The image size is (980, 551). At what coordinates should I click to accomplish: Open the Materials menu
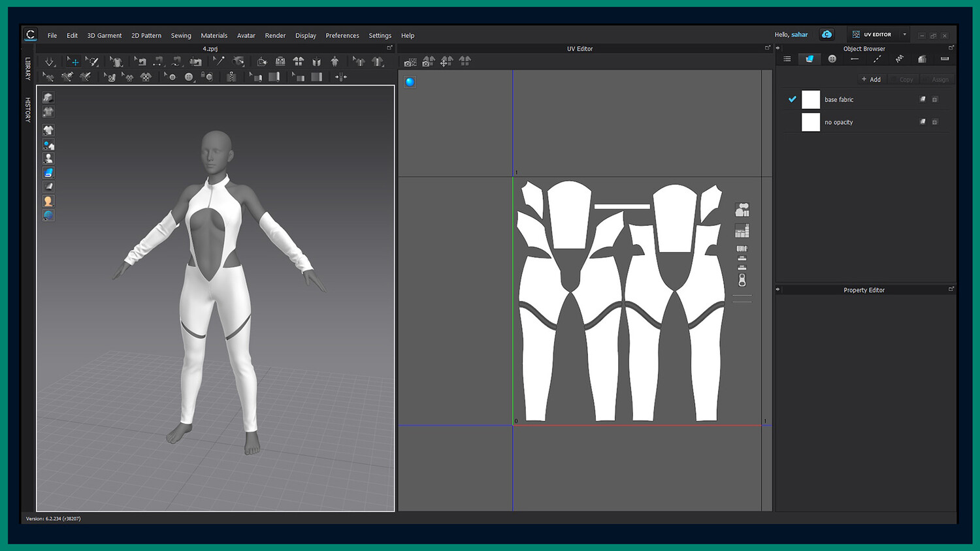click(x=214, y=35)
